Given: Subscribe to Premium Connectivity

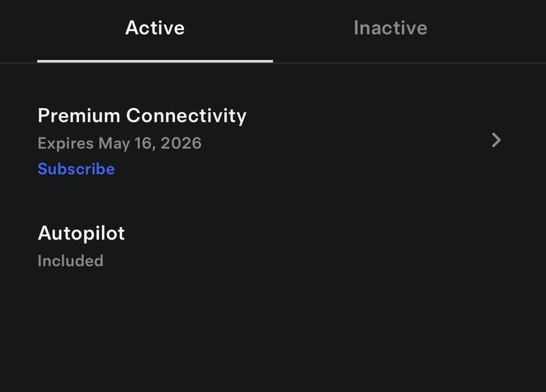Looking at the screenshot, I should coord(76,169).
